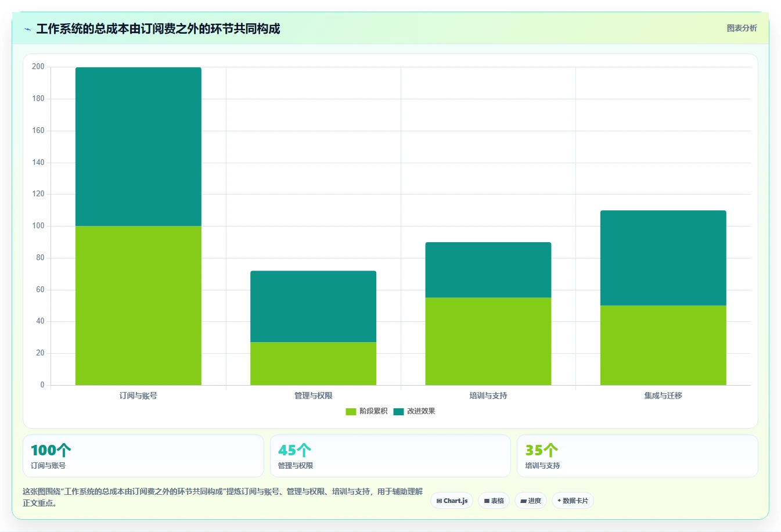Select the Chart.js tag chip
This screenshot has width=781, height=532.
point(452,501)
